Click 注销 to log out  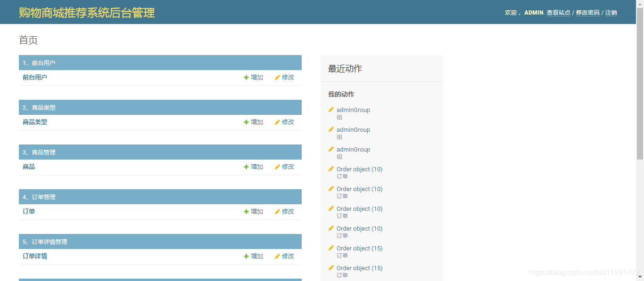(x=611, y=13)
